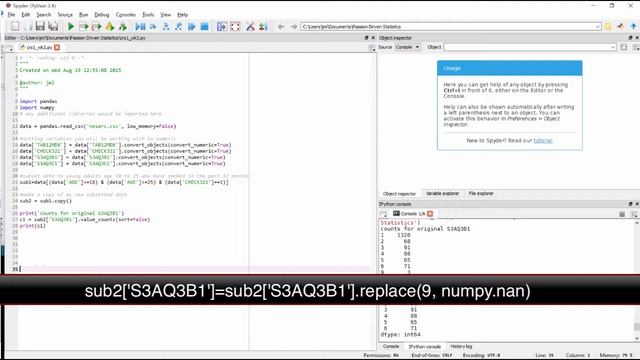Open the Consoles menu

(126, 15)
